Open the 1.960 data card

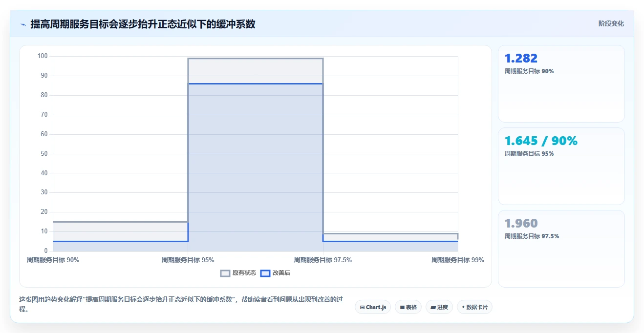coord(561,249)
